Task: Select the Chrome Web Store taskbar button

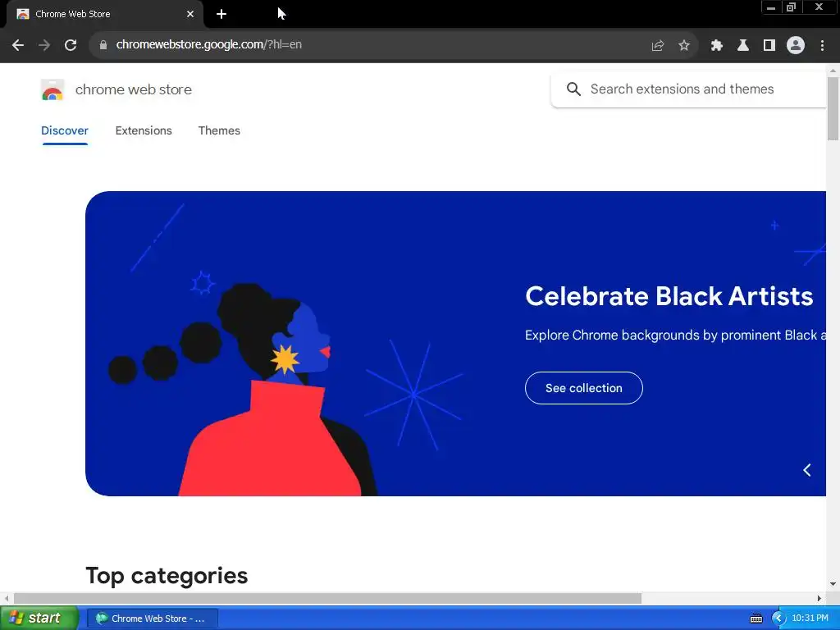Action: (x=152, y=619)
